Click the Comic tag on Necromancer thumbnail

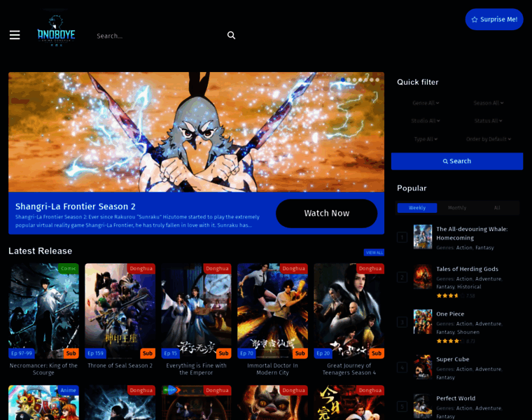[68, 268]
